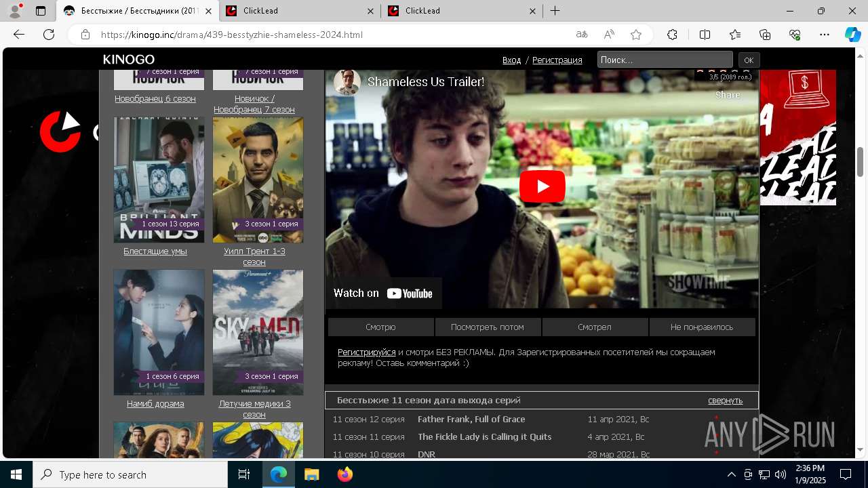868x488 pixels.
Task: Close the Бесстыжие tab
Action: [x=208, y=11]
